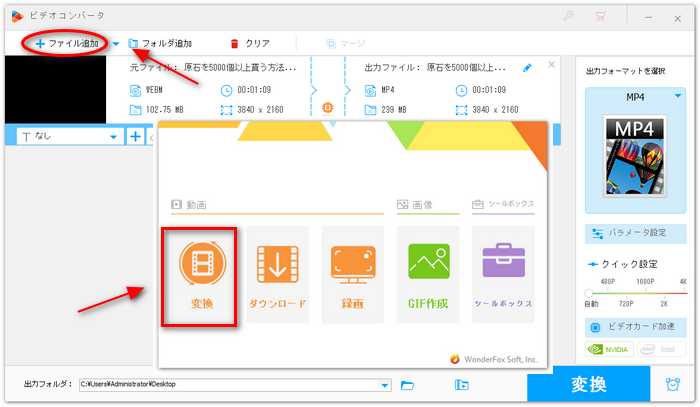Open the GIF作成 module
The width and height of the screenshot is (700, 407).
428,274
